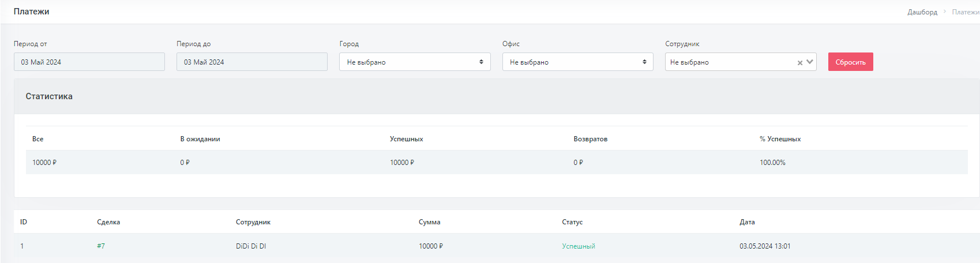
Task: Click the В ожидании column header
Action: (200, 139)
